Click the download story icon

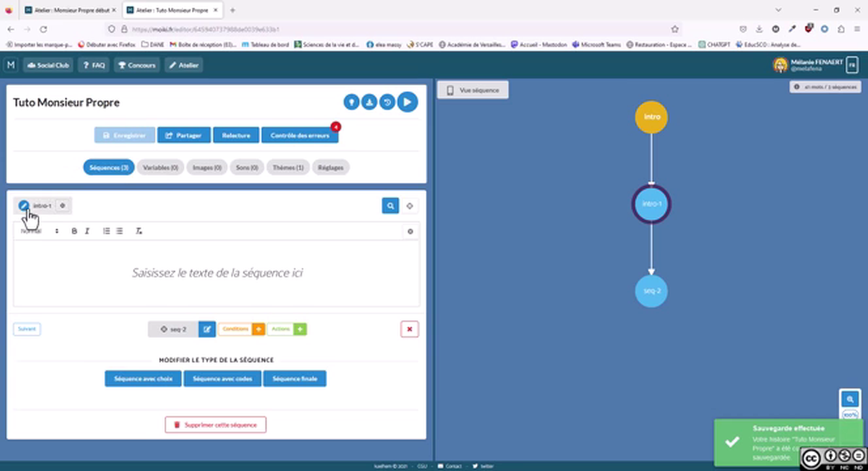tap(369, 102)
